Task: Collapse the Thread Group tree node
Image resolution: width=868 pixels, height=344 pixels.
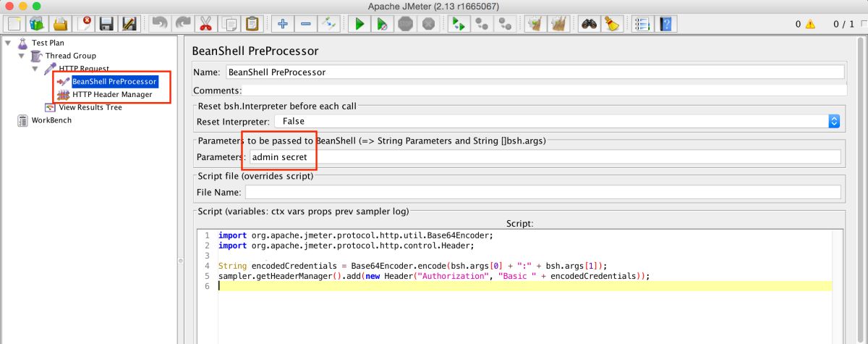Action: (21, 56)
